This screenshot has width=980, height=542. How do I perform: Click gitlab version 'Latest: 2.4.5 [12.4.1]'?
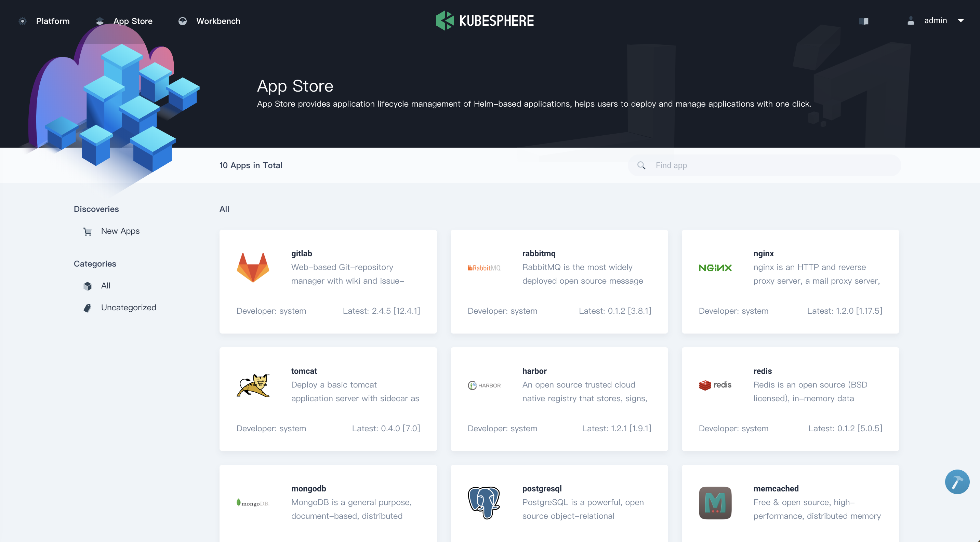coord(381,311)
